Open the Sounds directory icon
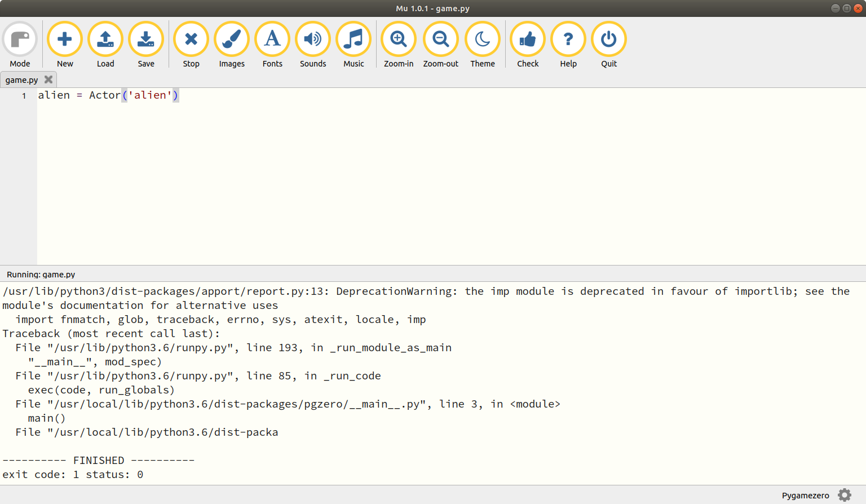The height and width of the screenshot is (504, 866). [x=313, y=39]
